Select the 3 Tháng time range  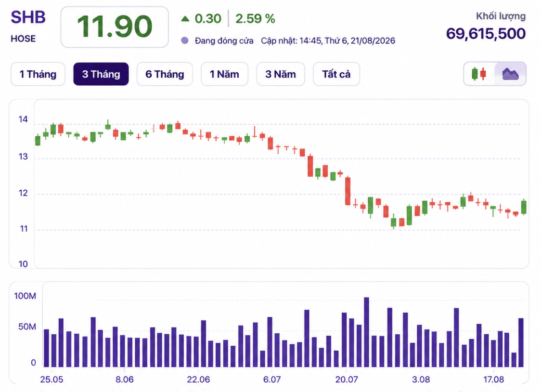click(x=101, y=74)
